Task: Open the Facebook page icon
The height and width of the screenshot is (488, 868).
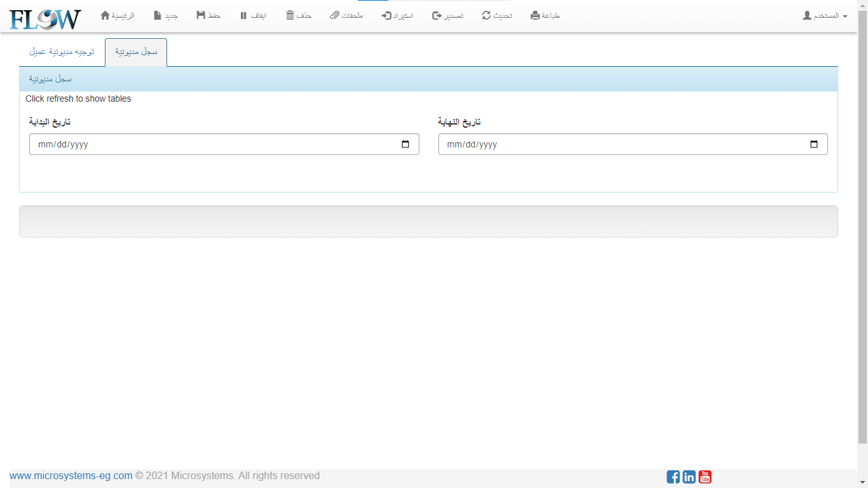Action: [x=673, y=477]
